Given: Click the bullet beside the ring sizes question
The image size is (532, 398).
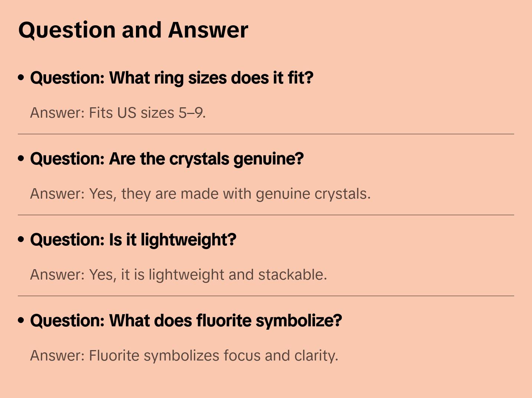Looking at the screenshot, I should point(21,78).
